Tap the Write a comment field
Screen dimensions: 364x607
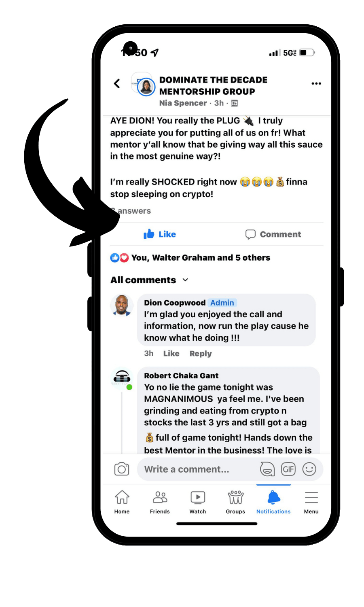(198, 469)
